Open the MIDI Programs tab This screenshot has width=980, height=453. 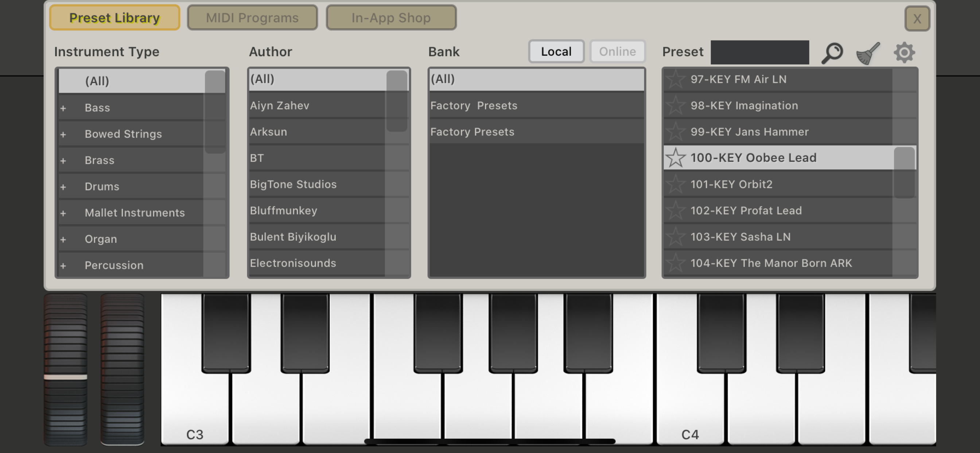tap(252, 18)
